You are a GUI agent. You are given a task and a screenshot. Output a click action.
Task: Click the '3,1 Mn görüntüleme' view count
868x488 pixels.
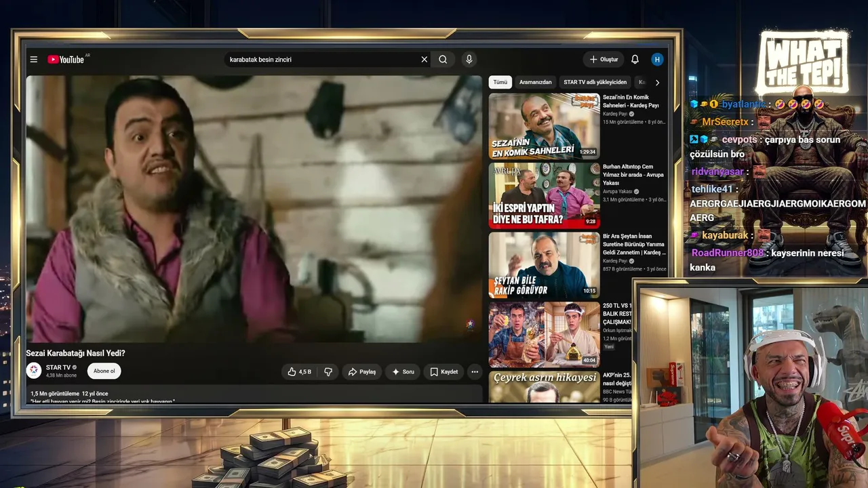[x=623, y=200]
